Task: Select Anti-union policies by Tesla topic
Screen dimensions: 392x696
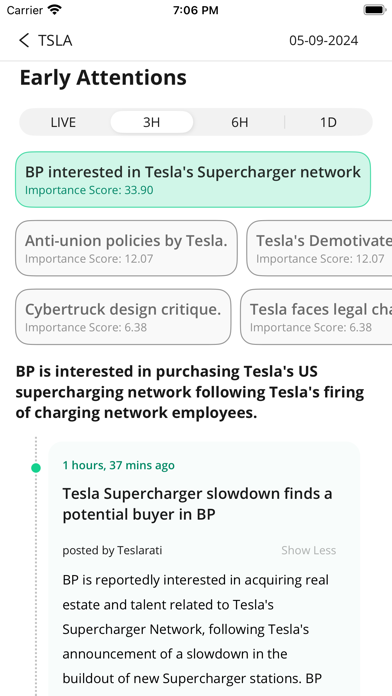Action: pos(127,248)
